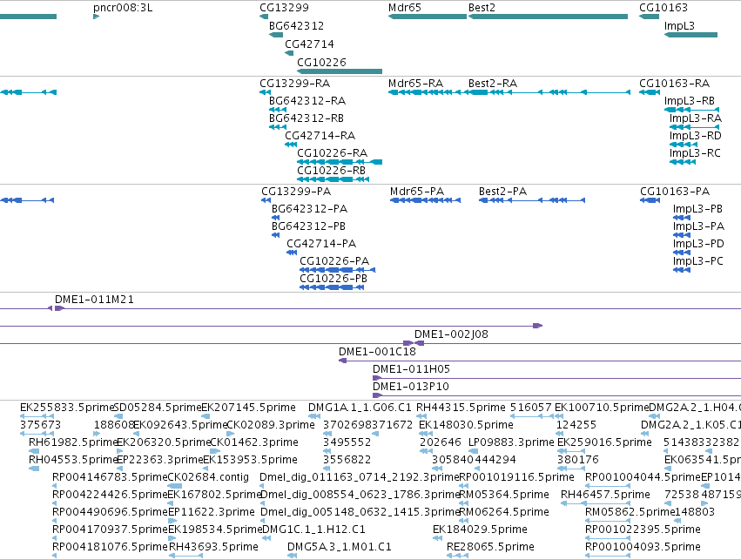This screenshot has width=741, height=560.
Task: Select protein CG10226-PB
Action: click(x=332, y=287)
